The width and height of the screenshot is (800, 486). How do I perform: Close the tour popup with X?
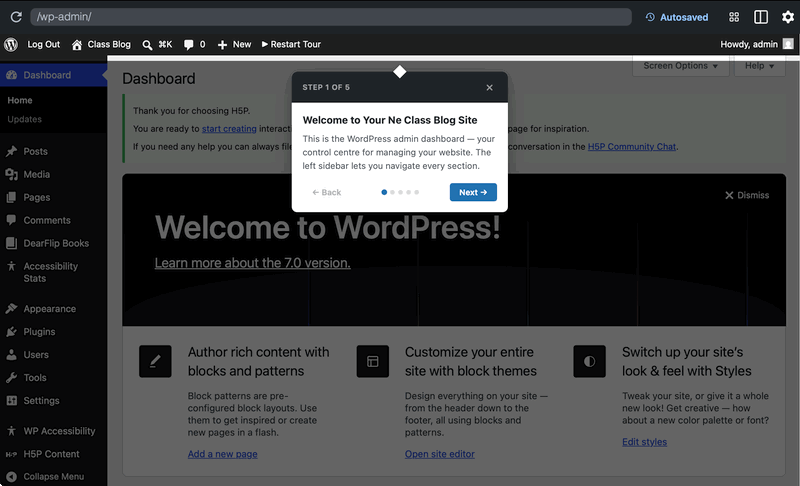tap(489, 87)
